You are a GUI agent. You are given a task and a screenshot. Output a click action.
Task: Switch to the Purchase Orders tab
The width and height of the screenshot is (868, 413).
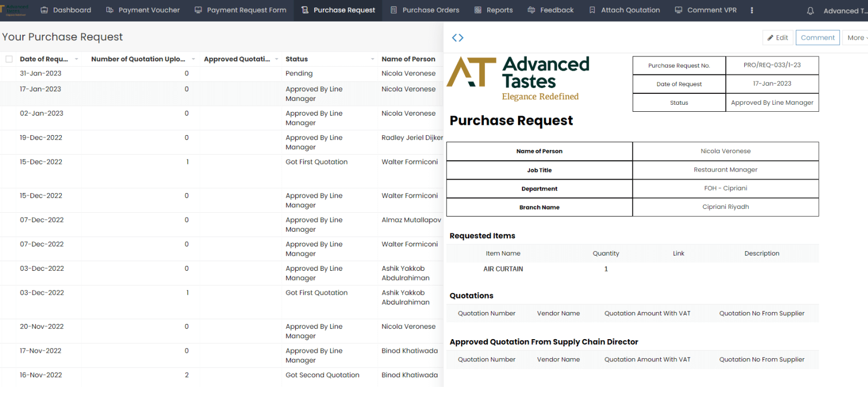tap(425, 10)
